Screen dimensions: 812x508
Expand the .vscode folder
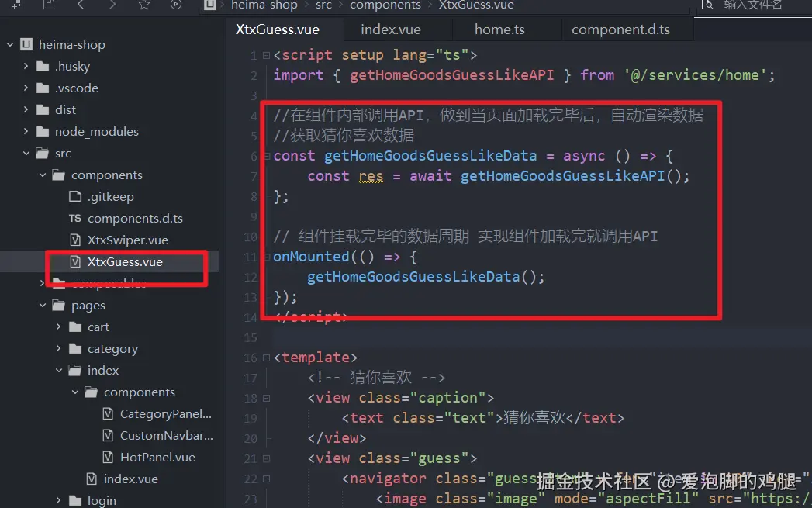[x=26, y=88]
